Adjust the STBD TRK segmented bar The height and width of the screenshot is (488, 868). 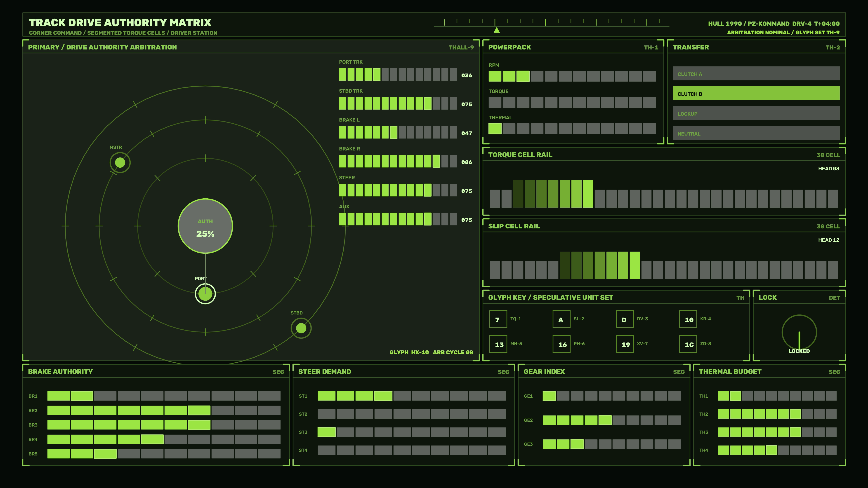pos(398,103)
